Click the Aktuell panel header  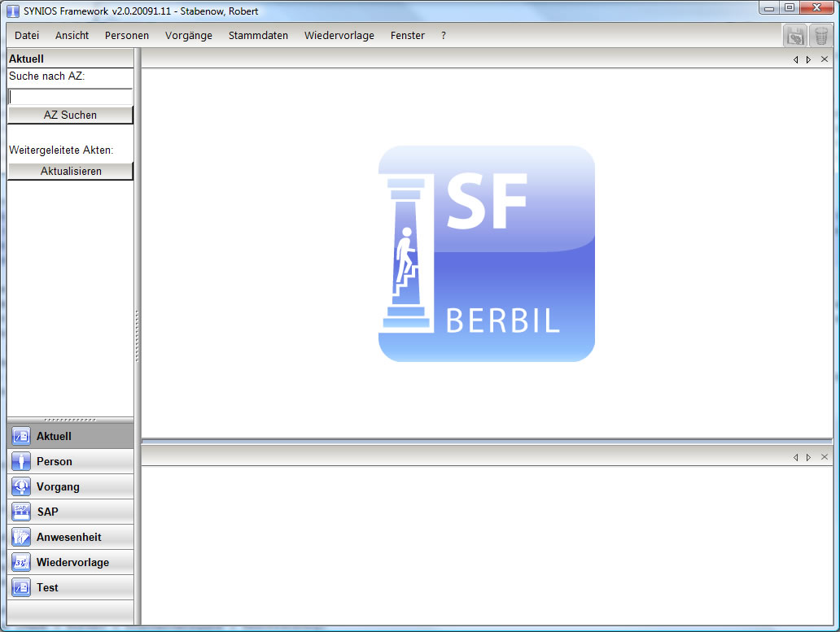(x=70, y=59)
